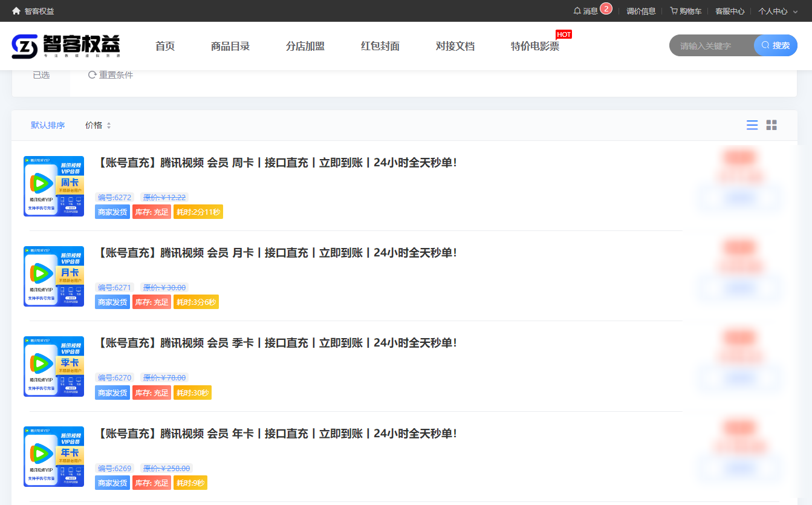
Task: Open the 客服中心 link
Action: click(x=730, y=11)
